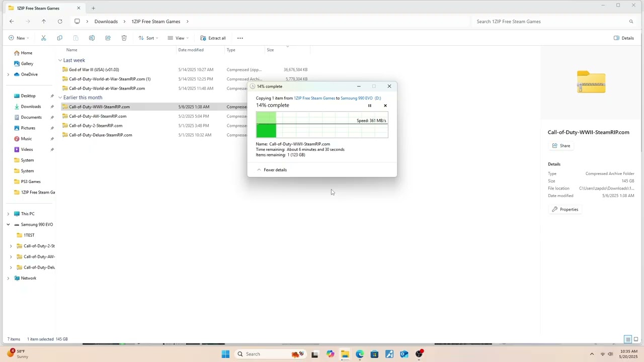This screenshot has width=644, height=362.
Task: Switch to details list view in status bar
Action: [x=628, y=339]
